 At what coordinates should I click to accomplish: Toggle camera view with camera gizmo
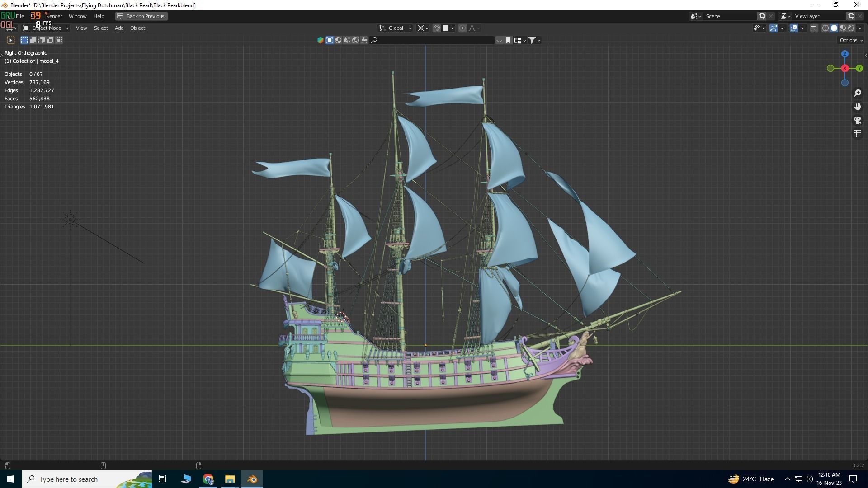[x=858, y=120]
